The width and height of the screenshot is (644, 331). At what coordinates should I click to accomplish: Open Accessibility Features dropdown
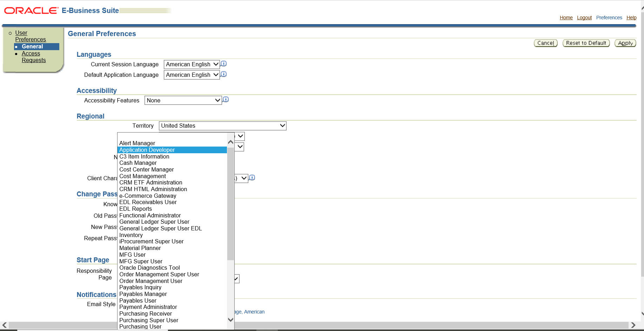click(183, 101)
